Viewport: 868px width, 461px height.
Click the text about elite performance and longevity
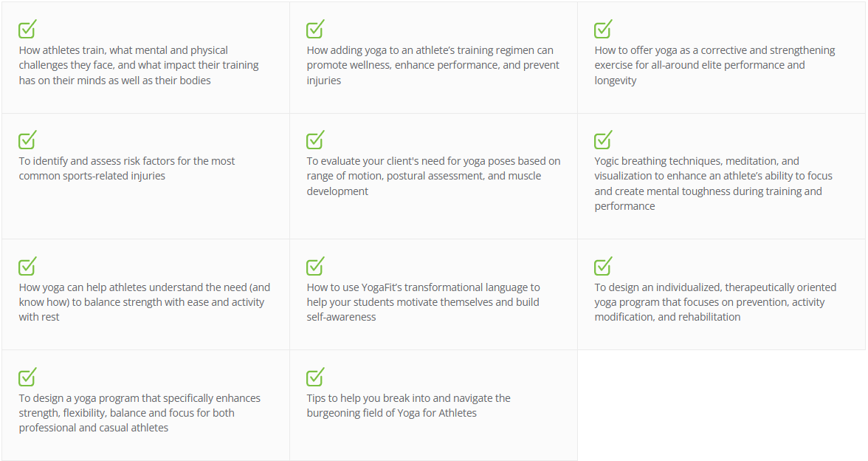click(714, 65)
